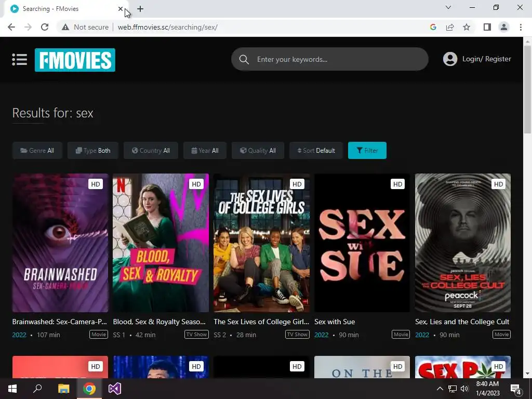Click Chrome icon in taskbar
This screenshot has width=532, height=399.
[x=89, y=389]
